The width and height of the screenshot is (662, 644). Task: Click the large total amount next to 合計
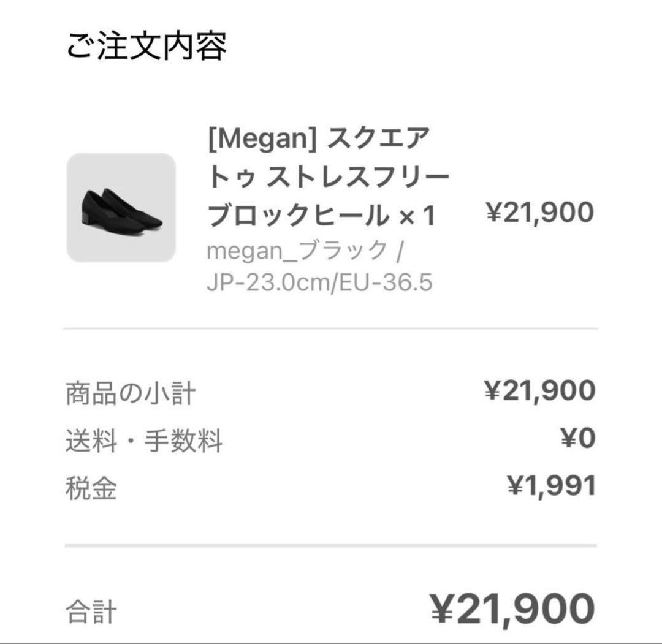tap(512, 608)
